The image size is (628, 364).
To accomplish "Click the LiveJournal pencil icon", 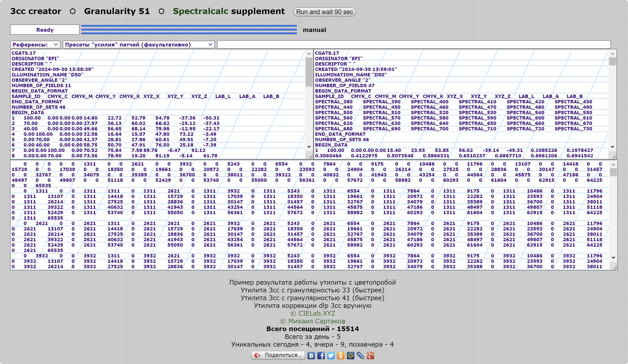I will click(360, 356).
